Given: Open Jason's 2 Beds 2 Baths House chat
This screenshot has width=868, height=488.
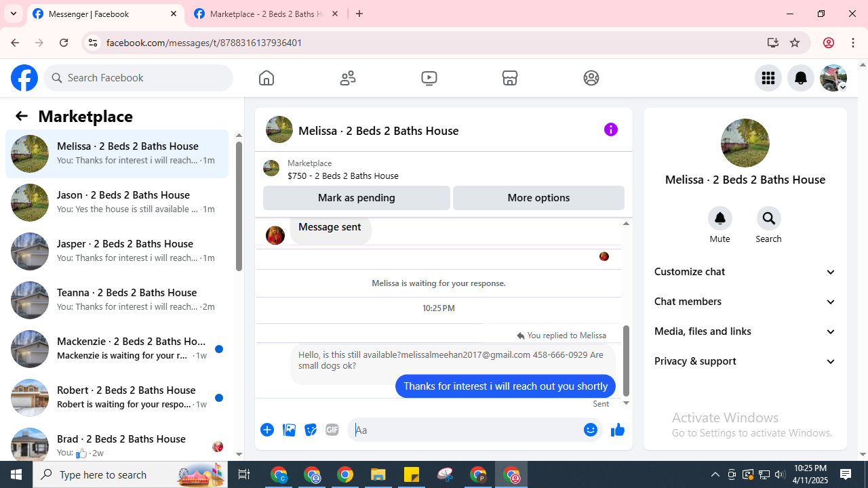Looking at the screenshot, I should point(117,203).
